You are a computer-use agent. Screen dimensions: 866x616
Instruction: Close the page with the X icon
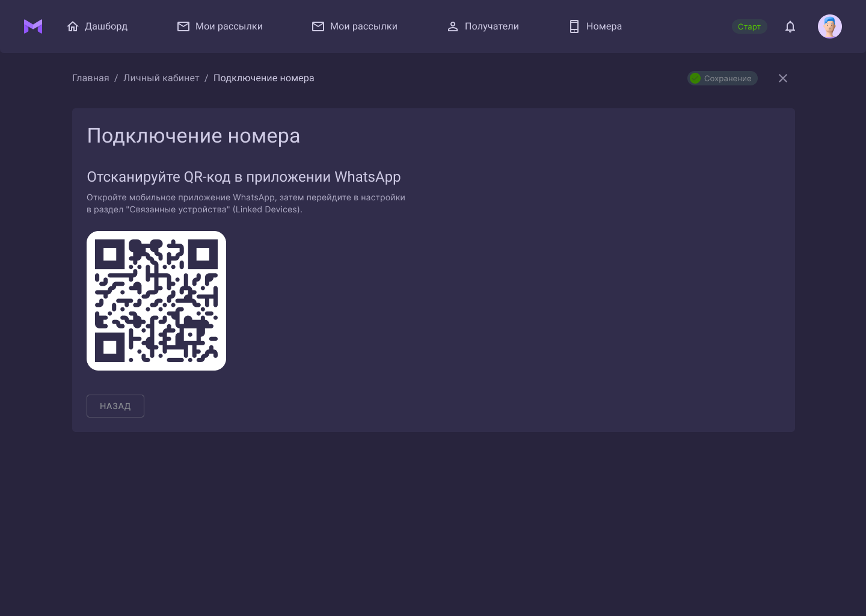click(x=783, y=78)
